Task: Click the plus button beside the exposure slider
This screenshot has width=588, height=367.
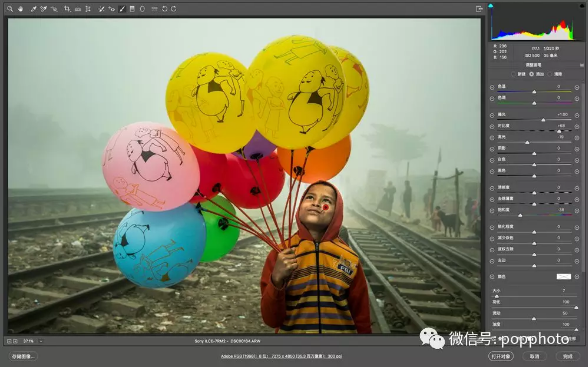Action: 577,115
